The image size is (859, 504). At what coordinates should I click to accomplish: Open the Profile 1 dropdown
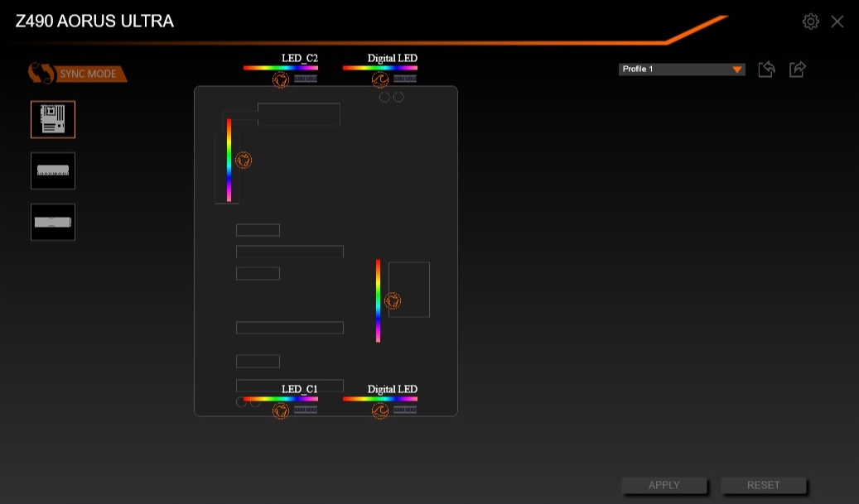click(x=681, y=70)
